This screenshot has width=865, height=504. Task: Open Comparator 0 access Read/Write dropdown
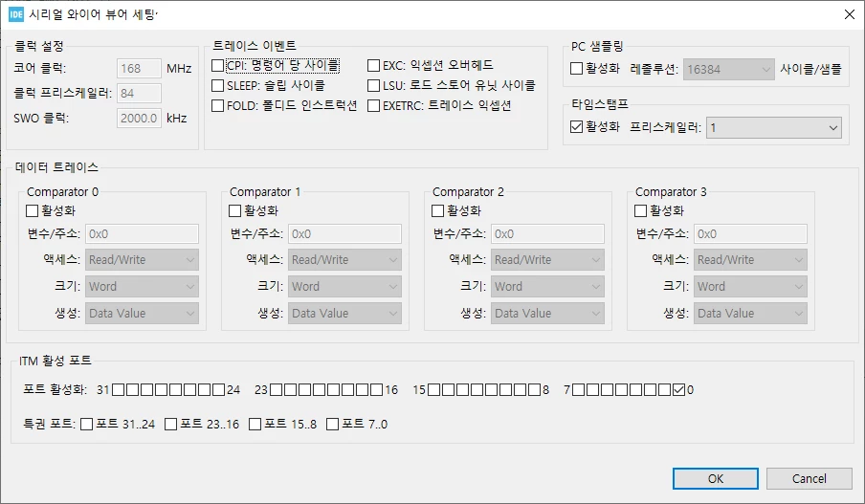click(142, 260)
